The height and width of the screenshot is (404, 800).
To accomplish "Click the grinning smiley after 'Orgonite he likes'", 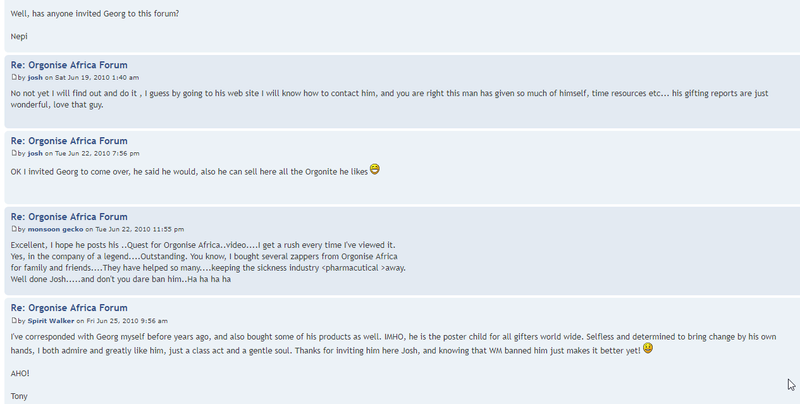I will pos(374,169).
